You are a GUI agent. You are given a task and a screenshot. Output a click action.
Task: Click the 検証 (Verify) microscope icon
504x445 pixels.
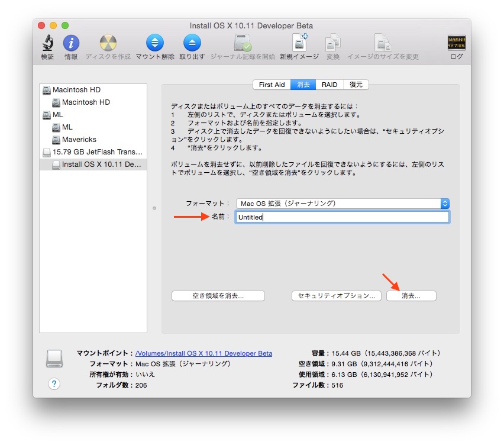click(47, 43)
